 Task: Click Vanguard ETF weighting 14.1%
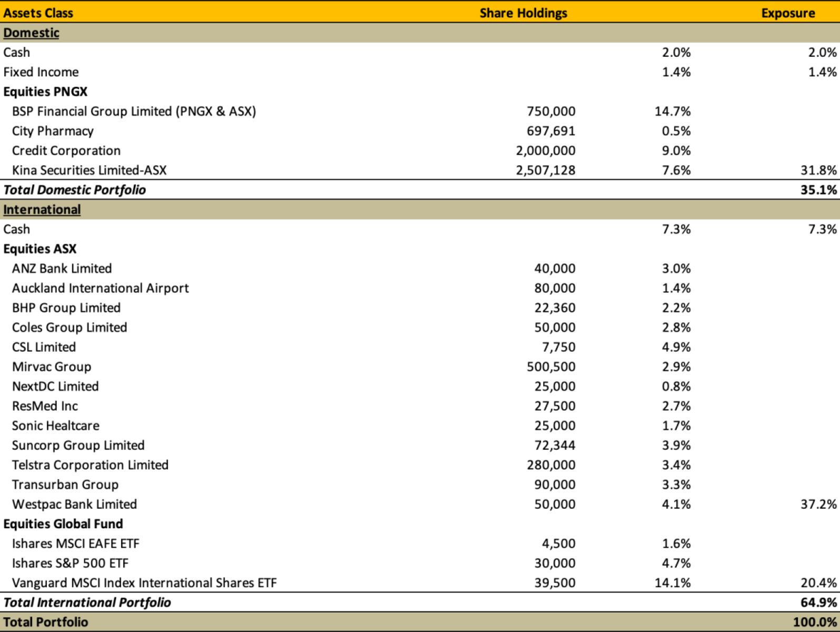pyautogui.click(x=673, y=583)
